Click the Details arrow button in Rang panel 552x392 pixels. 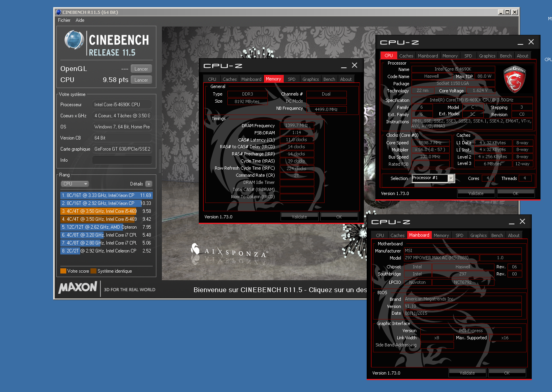pos(149,184)
